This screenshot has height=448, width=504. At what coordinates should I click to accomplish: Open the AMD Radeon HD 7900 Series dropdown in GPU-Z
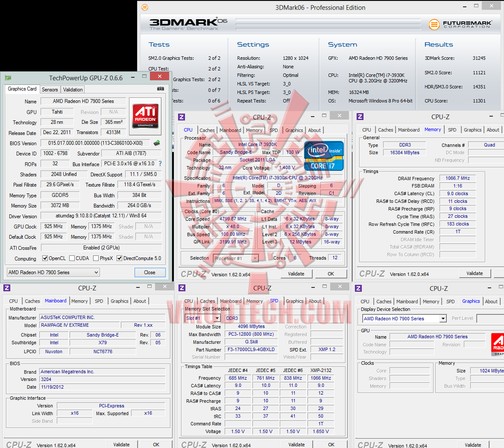coord(53,272)
